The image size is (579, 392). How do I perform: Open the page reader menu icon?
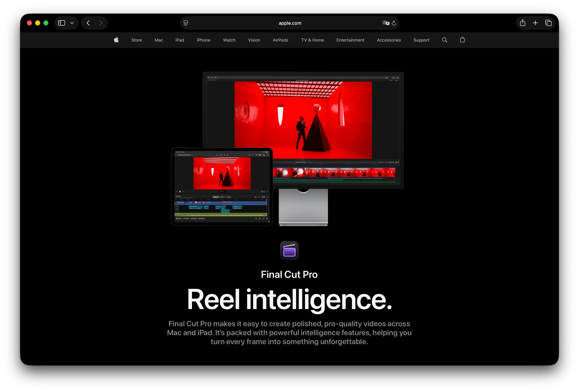pyautogui.click(x=186, y=23)
